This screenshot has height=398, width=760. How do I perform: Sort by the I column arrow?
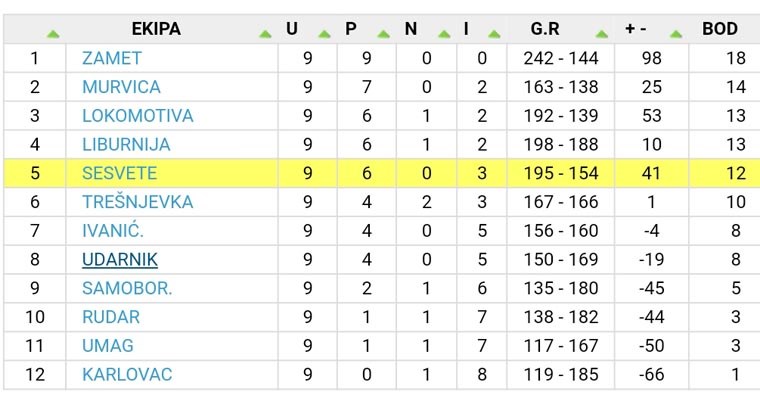click(494, 34)
